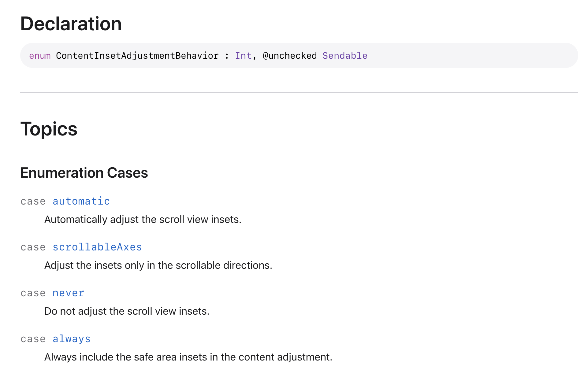Click the Sendable protocol link
This screenshot has height=370, width=588.
(x=345, y=56)
